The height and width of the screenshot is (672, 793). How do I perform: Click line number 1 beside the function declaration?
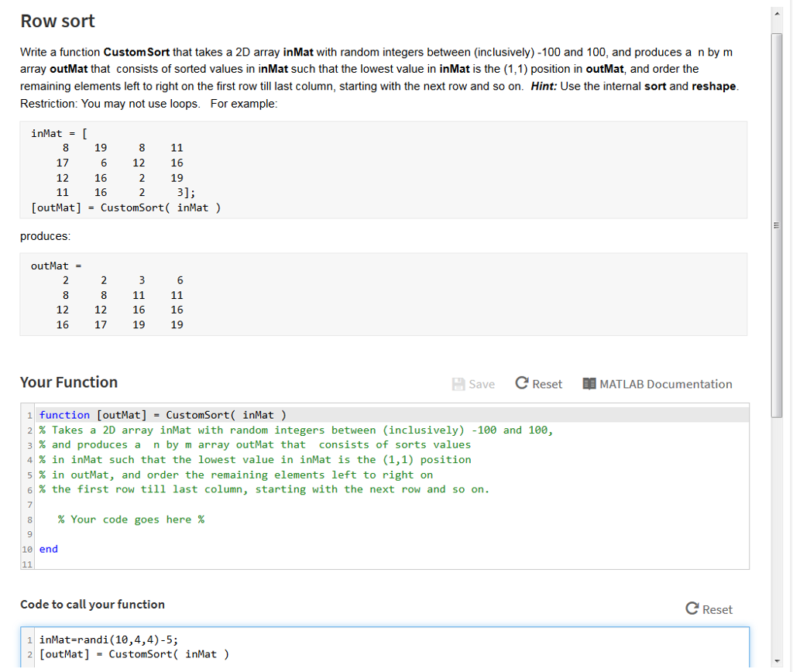29,415
